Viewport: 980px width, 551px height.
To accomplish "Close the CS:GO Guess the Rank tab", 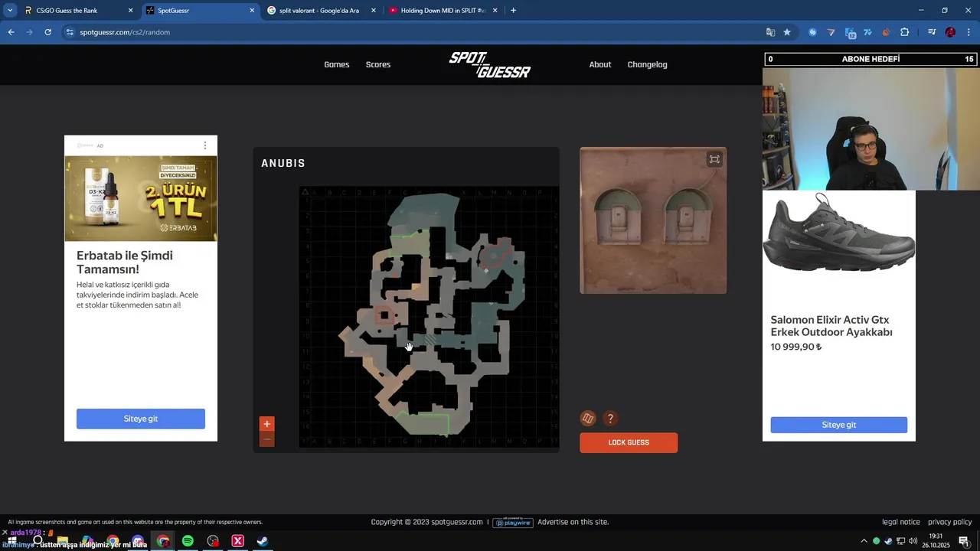I will [x=130, y=11].
